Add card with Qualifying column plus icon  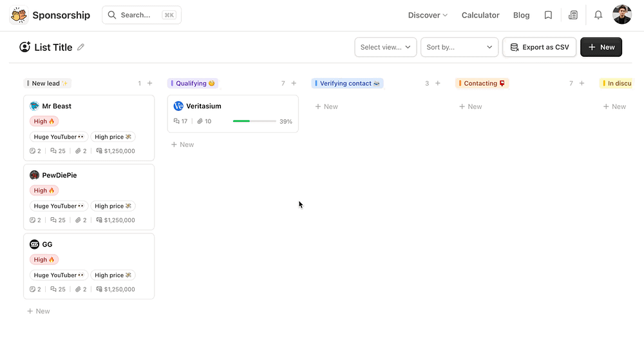tap(294, 83)
